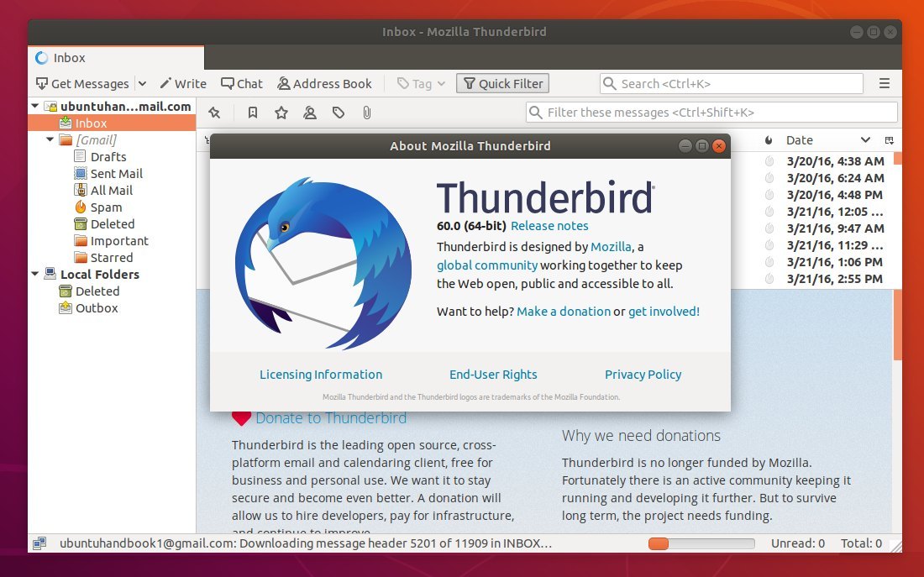Screen dimensions: 924x577
Task: Click the Thunderbird logo in About dialog
Action: [323, 262]
